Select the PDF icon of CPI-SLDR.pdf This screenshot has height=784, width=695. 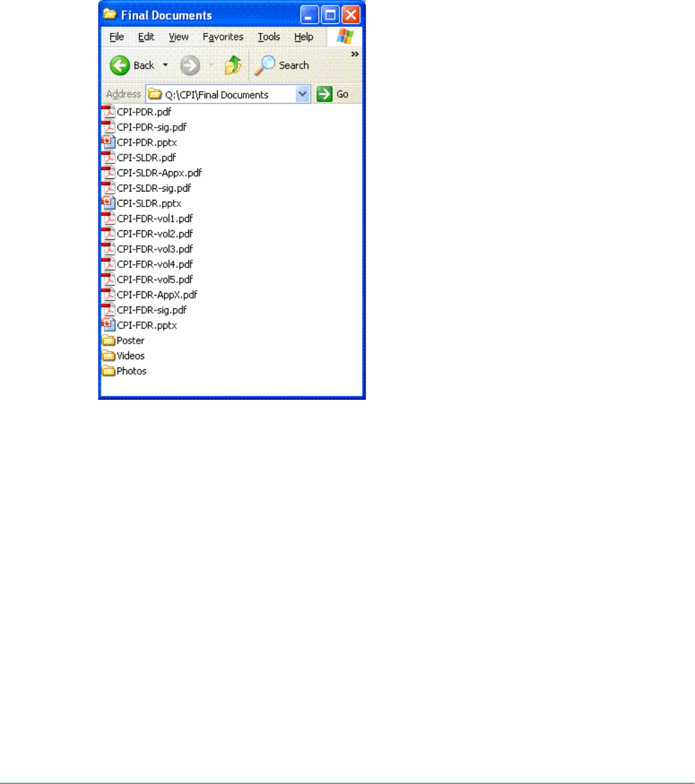click(109, 158)
